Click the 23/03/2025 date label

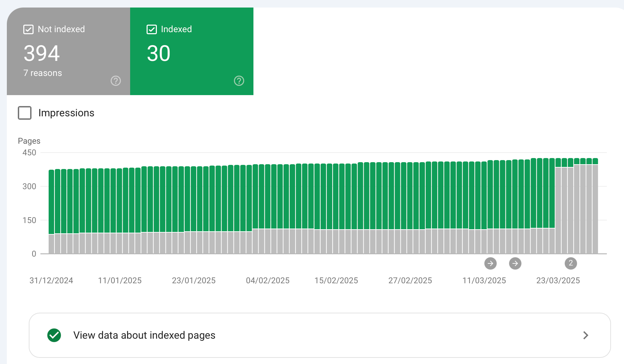pos(558,281)
